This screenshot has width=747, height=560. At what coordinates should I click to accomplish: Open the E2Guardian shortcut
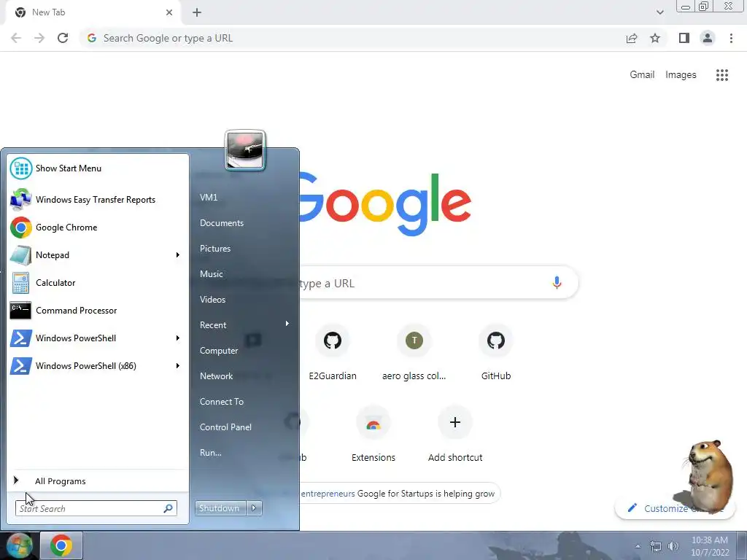[333, 352]
